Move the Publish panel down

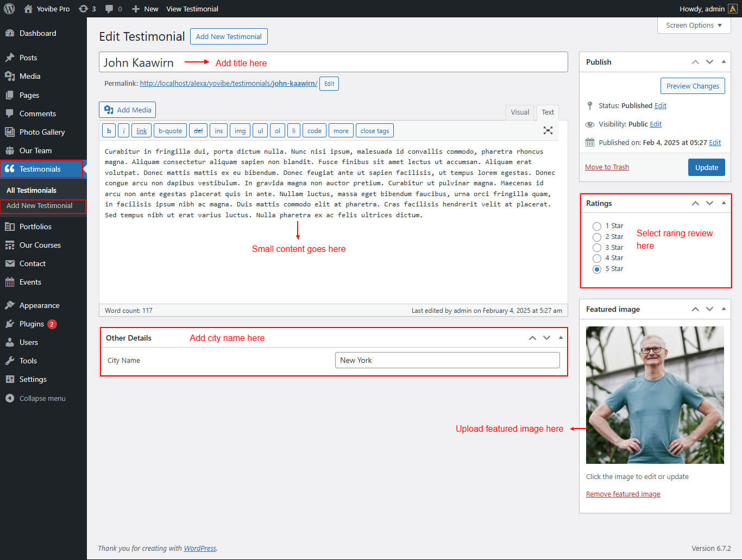tap(709, 62)
